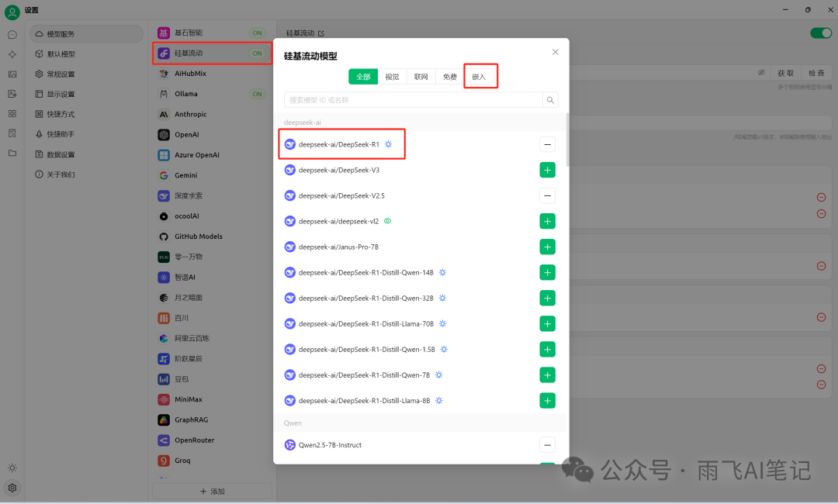Click the 检查 API key button

click(x=816, y=73)
